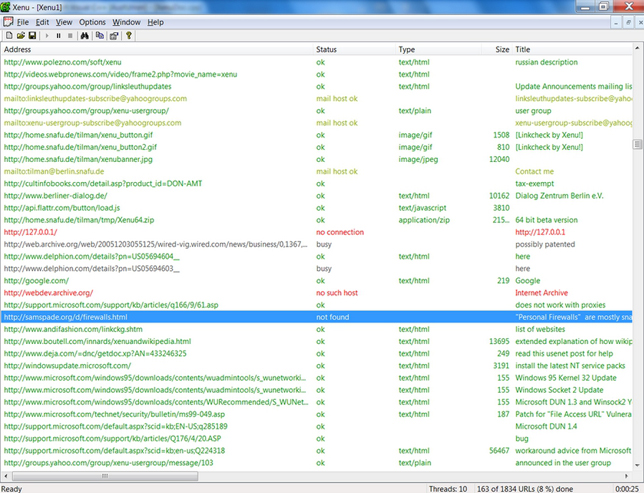Image resolution: width=644 pixels, height=493 pixels.
Task: Click the 'no connection' status cell
Action: click(x=340, y=232)
